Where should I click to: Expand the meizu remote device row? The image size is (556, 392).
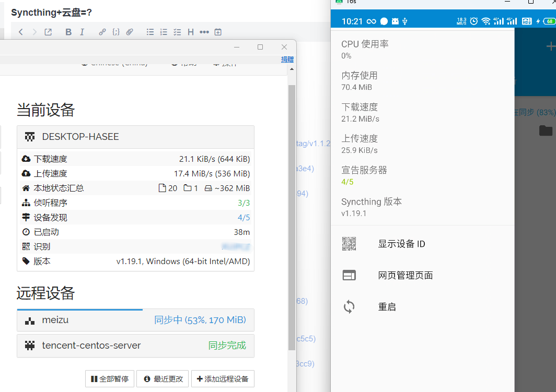pos(135,320)
